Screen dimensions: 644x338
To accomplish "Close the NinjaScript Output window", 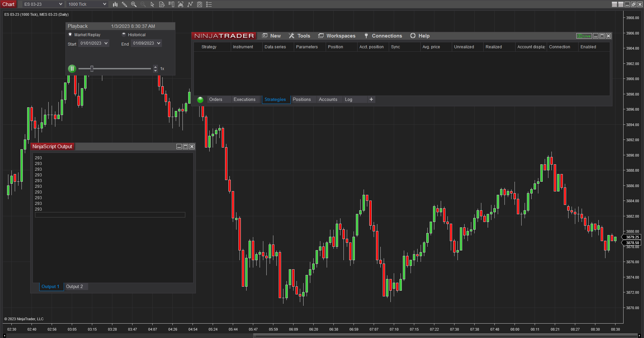I will tap(192, 147).
